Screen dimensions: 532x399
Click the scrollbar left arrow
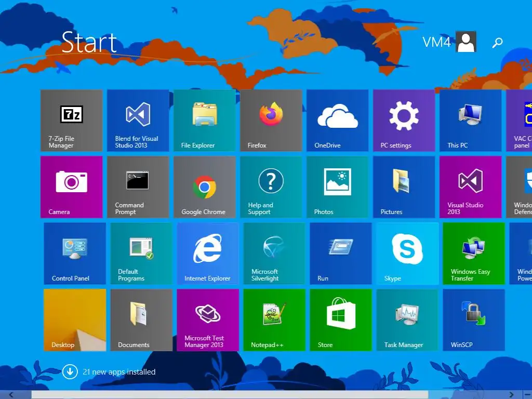click(11, 395)
